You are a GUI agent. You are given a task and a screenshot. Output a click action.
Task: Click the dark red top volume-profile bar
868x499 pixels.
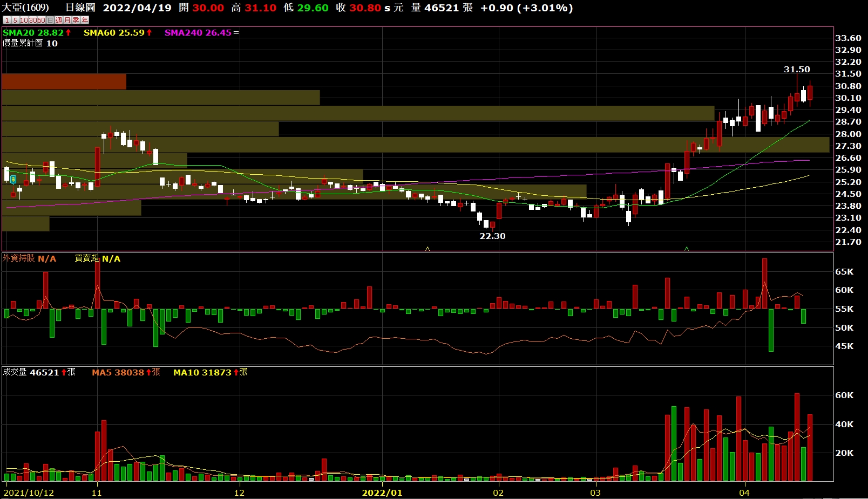click(64, 81)
